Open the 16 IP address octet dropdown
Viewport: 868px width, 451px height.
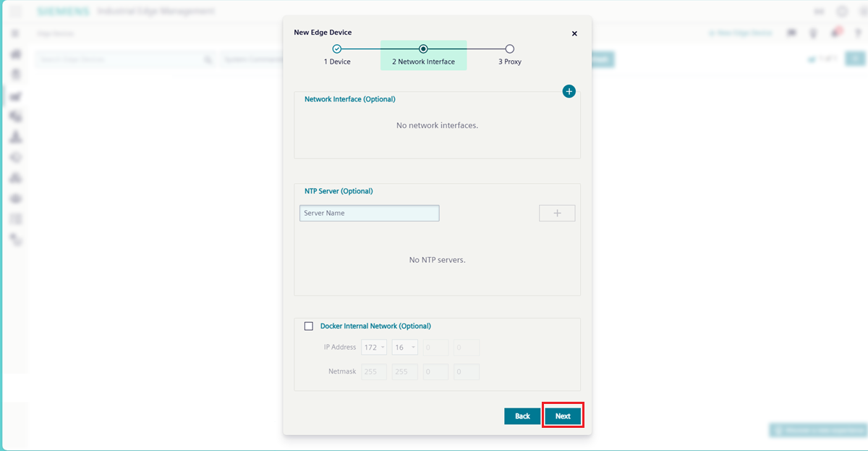[x=404, y=347]
